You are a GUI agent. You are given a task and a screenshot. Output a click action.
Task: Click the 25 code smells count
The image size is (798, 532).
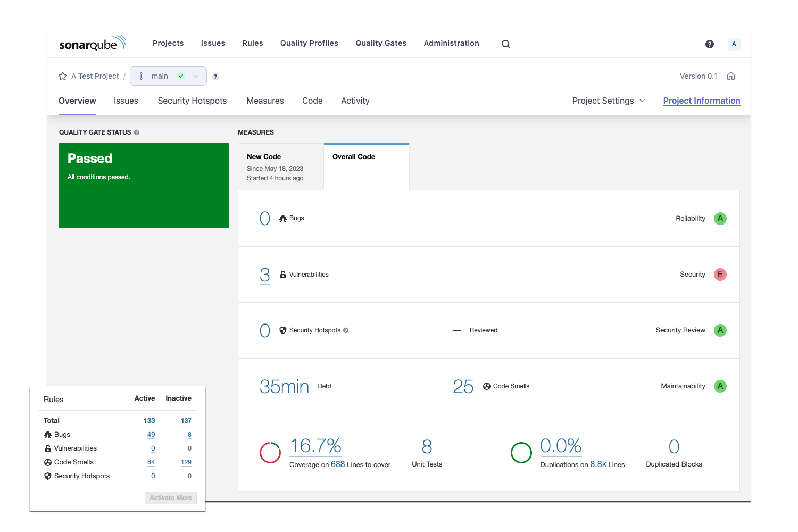click(463, 386)
